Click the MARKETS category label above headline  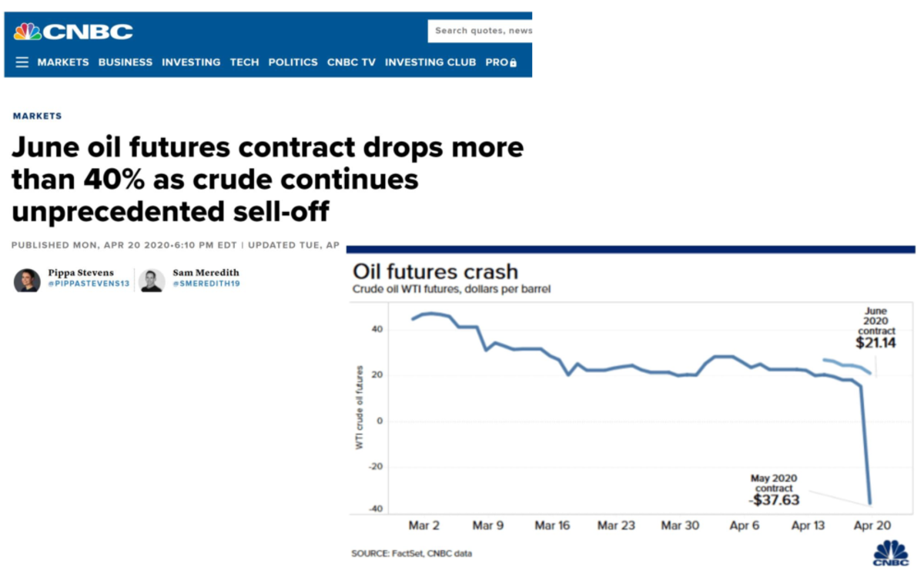click(x=37, y=116)
